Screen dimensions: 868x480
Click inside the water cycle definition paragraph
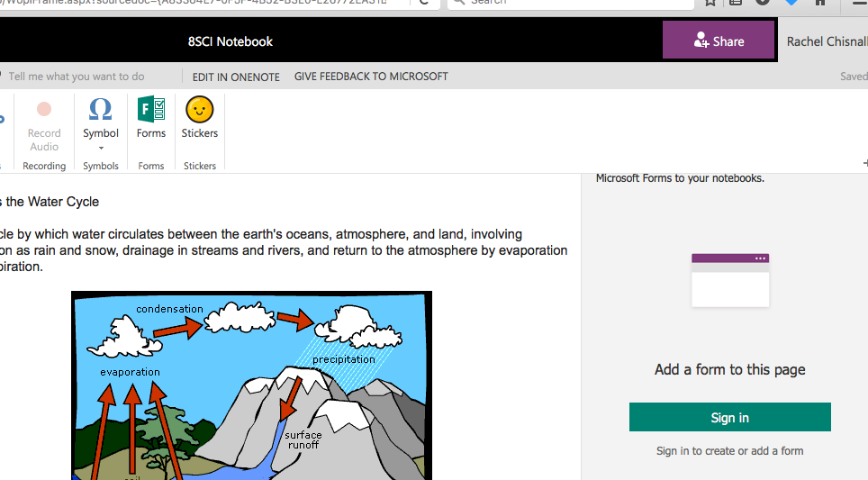coord(270,250)
